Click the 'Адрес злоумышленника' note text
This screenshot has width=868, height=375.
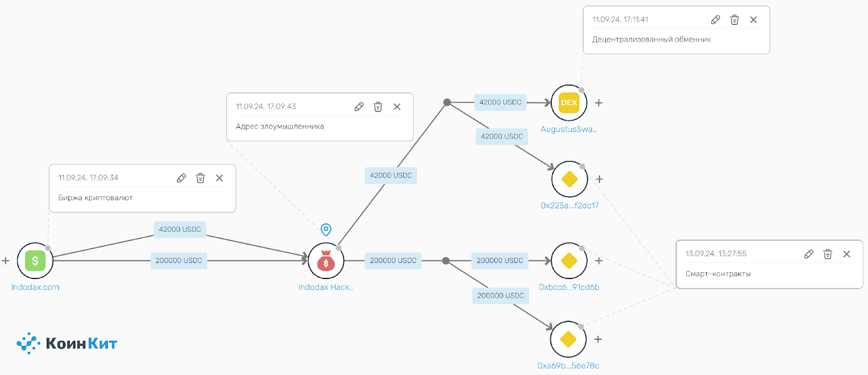(x=280, y=126)
